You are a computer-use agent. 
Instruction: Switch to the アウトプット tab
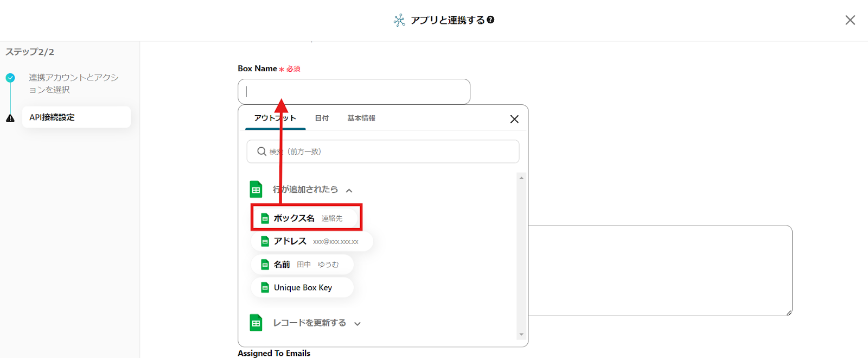click(x=275, y=118)
